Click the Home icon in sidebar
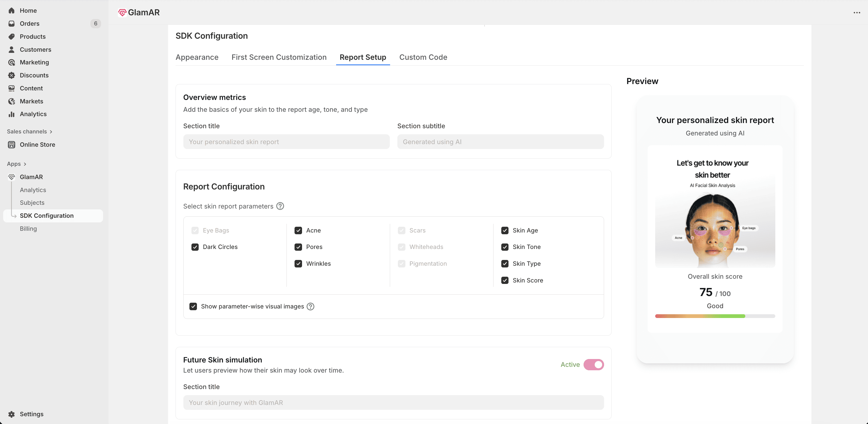This screenshot has width=868, height=424. (x=12, y=10)
